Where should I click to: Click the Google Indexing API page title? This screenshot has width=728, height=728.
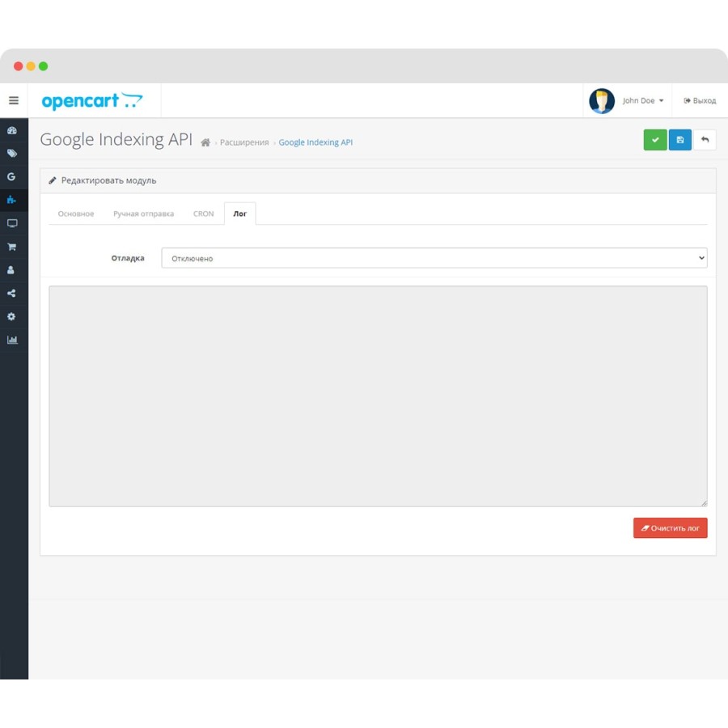point(116,139)
